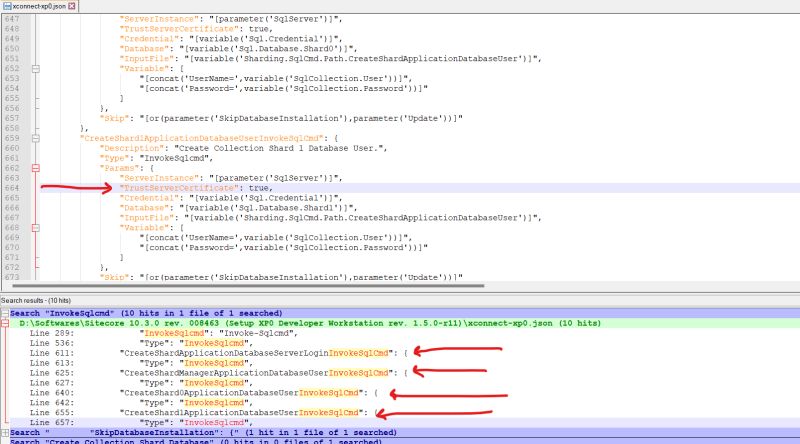The height and width of the screenshot is (444, 800).
Task: Click Credential key on line 649
Action: point(149,39)
